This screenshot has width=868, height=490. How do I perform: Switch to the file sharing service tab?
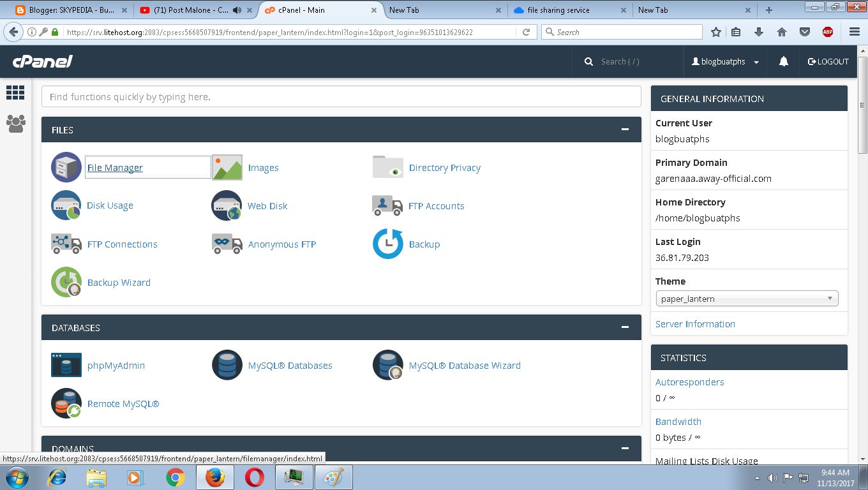[562, 10]
